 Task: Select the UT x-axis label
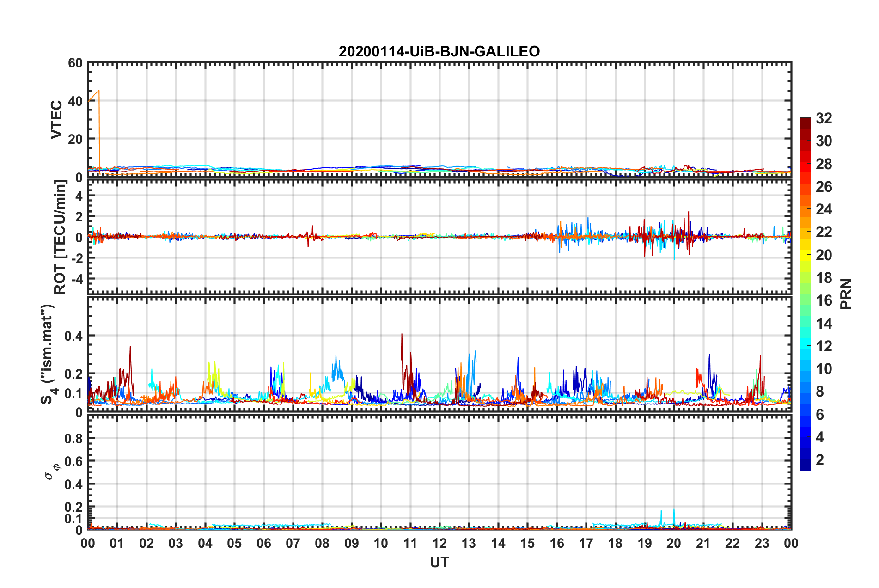click(x=439, y=562)
